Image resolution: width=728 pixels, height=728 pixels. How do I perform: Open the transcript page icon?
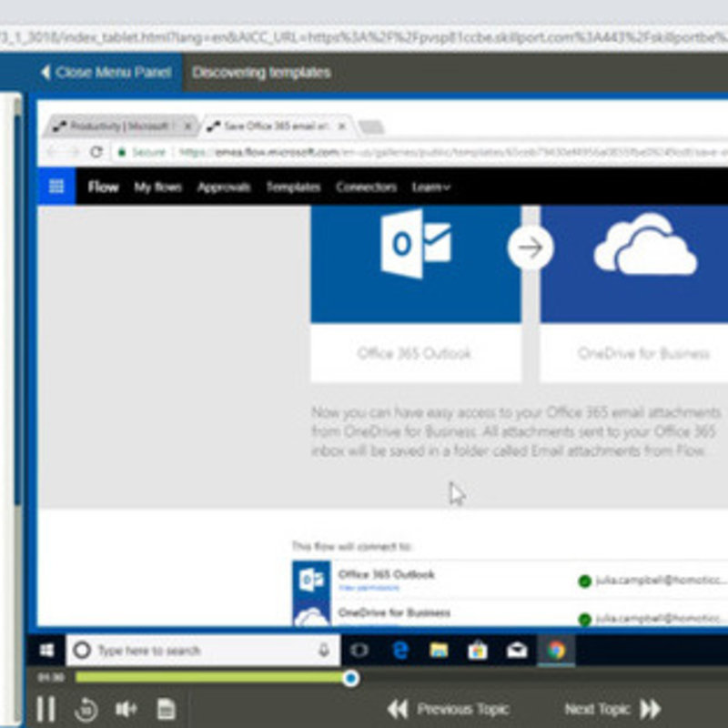pyautogui.click(x=167, y=709)
